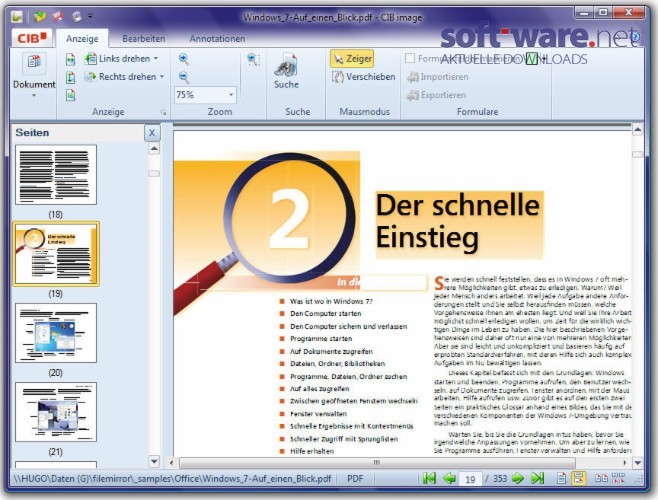Select page 21 thumbnail

(x=56, y=412)
